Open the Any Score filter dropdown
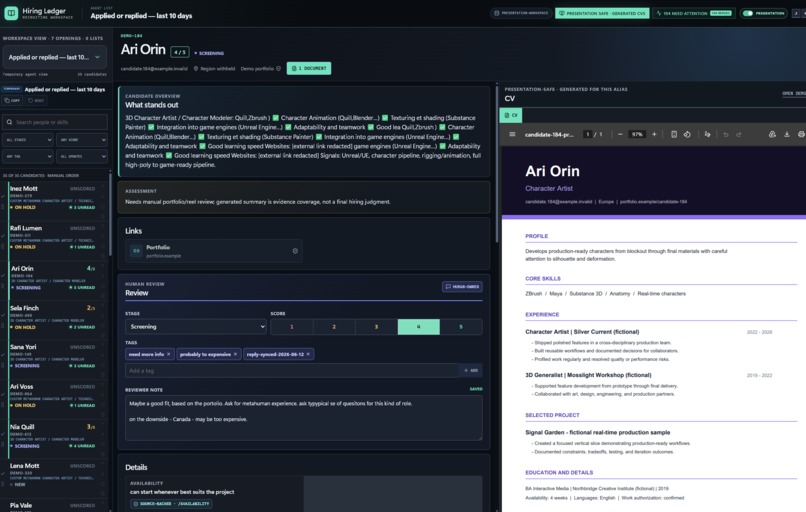The width and height of the screenshot is (806, 512). pos(82,140)
